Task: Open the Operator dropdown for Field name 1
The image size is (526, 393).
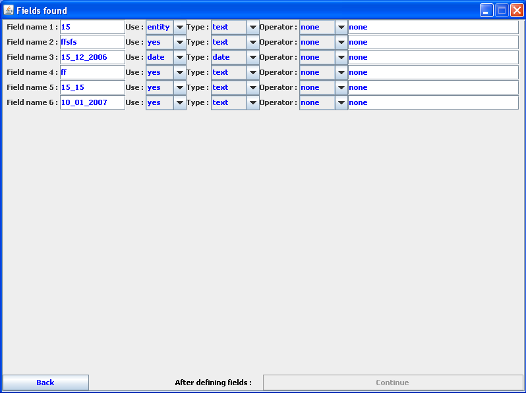Action: 323,27
